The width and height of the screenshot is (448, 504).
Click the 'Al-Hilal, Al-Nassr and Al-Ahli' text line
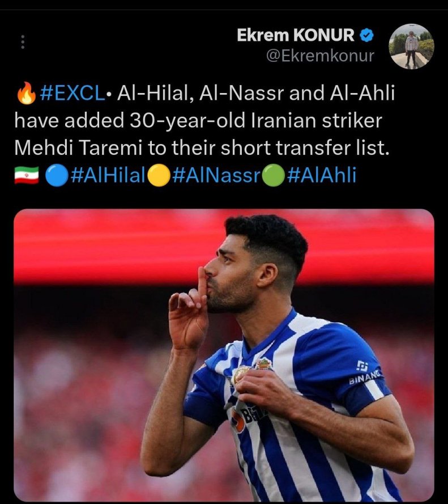[x=256, y=93]
